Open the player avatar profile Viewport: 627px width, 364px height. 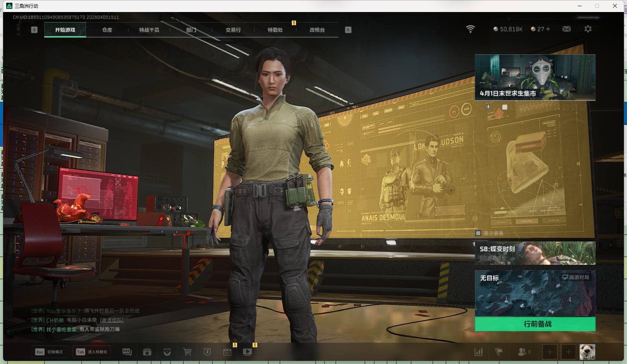pos(587,352)
